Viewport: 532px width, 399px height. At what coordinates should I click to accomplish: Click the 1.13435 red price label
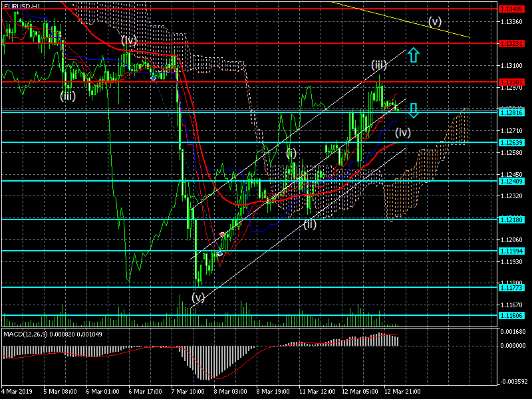pos(511,9)
